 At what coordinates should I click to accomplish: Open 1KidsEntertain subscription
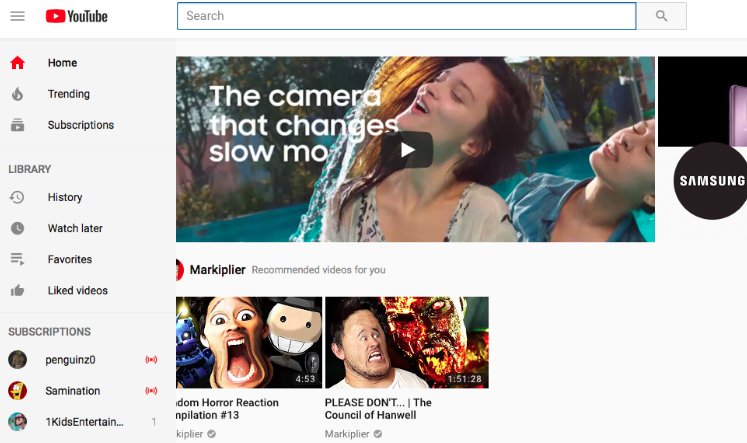click(x=84, y=422)
